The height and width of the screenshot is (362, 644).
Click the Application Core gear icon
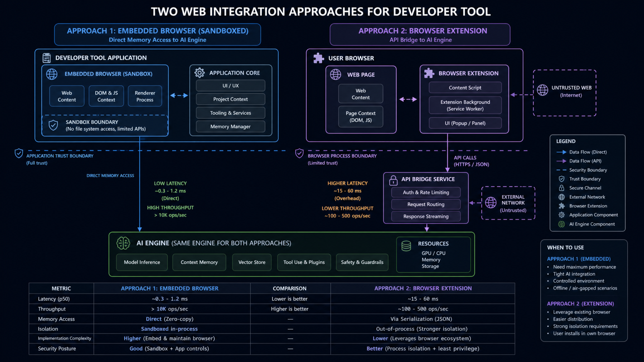(199, 73)
